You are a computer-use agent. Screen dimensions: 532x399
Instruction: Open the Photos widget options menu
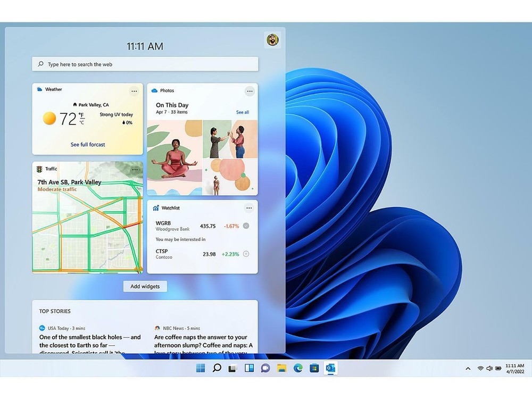tap(250, 91)
